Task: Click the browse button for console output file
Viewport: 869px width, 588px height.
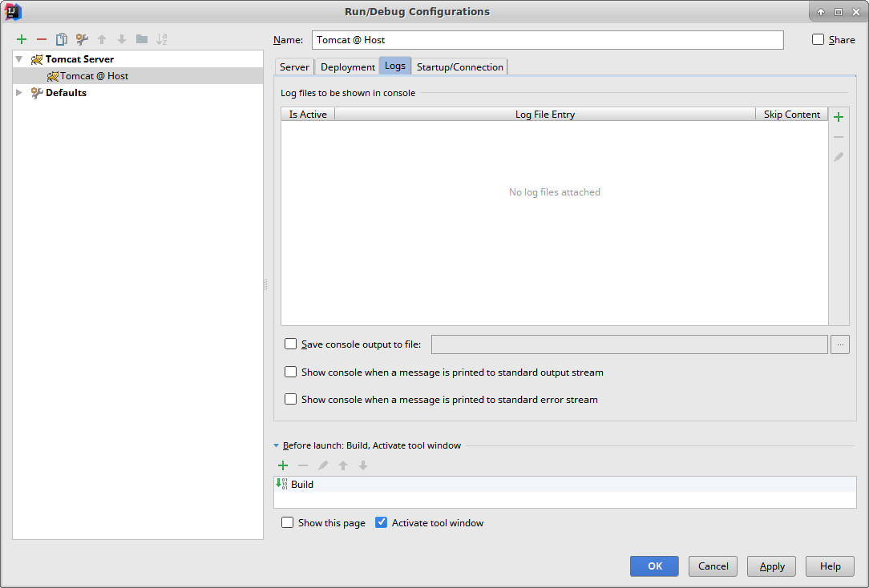Action: pyautogui.click(x=840, y=344)
